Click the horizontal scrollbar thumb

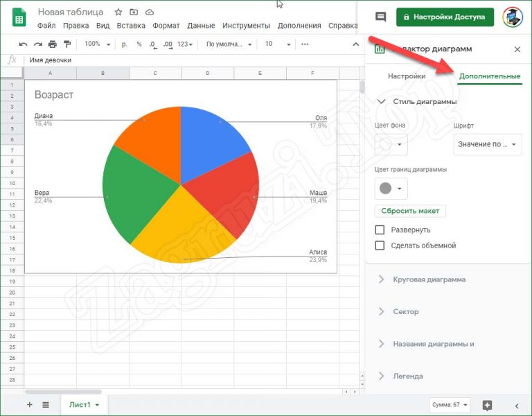(x=64, y=392)
